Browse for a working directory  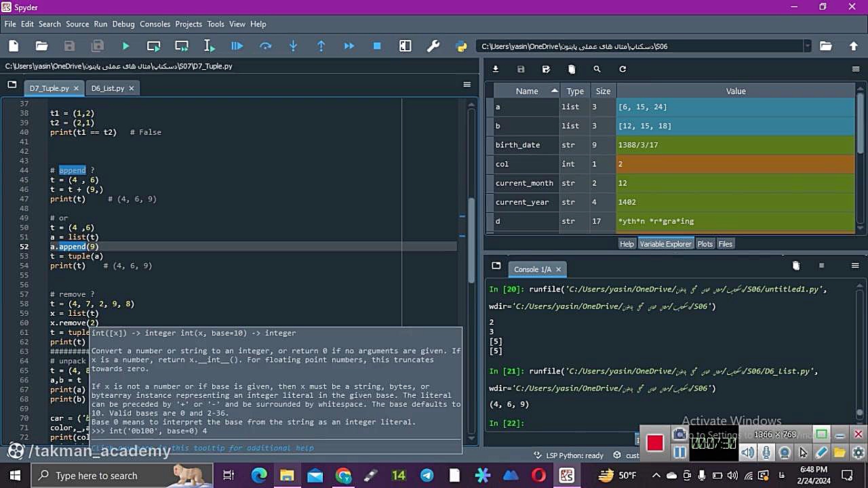click(825, 46)
